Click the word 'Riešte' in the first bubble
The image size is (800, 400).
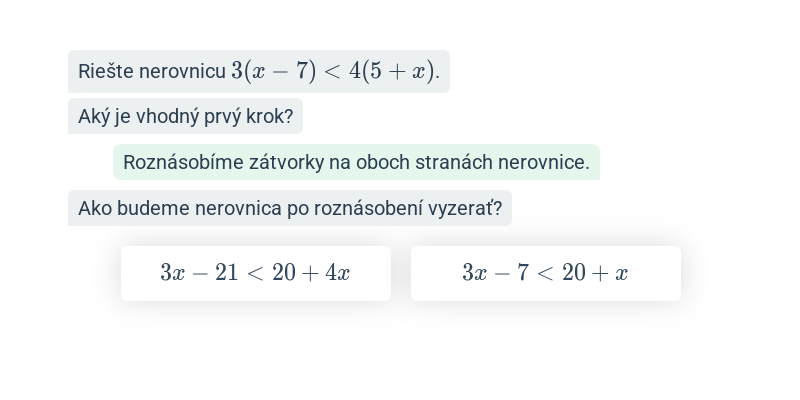(x=106, y=71)
